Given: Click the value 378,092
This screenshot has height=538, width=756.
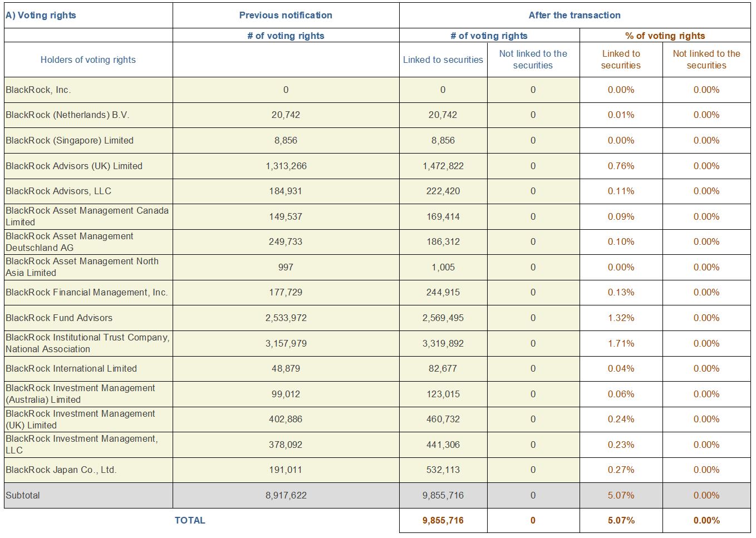Looking at the screenshot, I should click(286, 445).
